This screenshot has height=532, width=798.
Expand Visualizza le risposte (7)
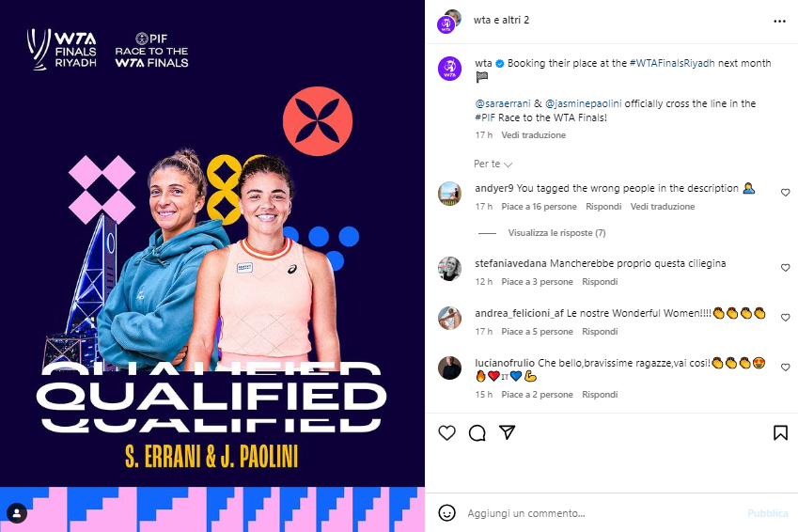pyautogui.click(x=556, y=233)
